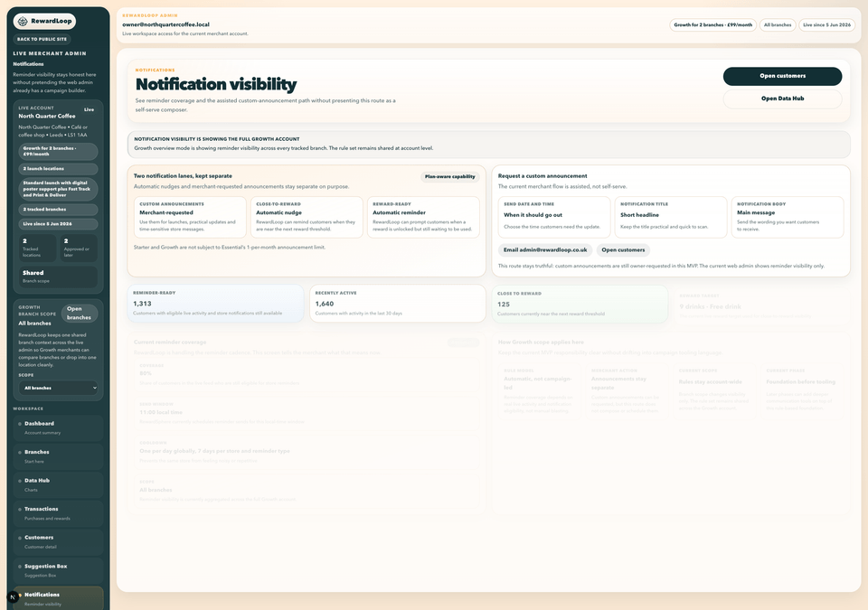
Task: Open the All branches scope dropdown
Action: [58, 388]
